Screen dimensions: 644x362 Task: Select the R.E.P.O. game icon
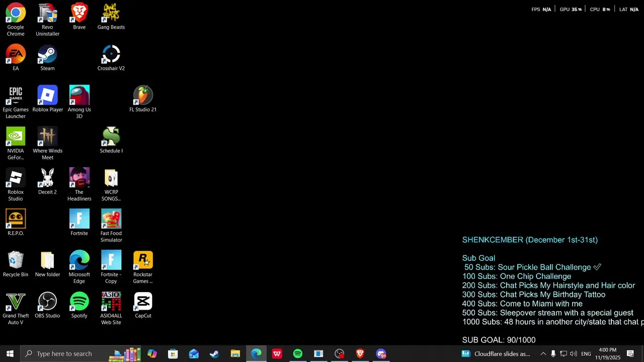pyautogui.click(x=16, y=223)
